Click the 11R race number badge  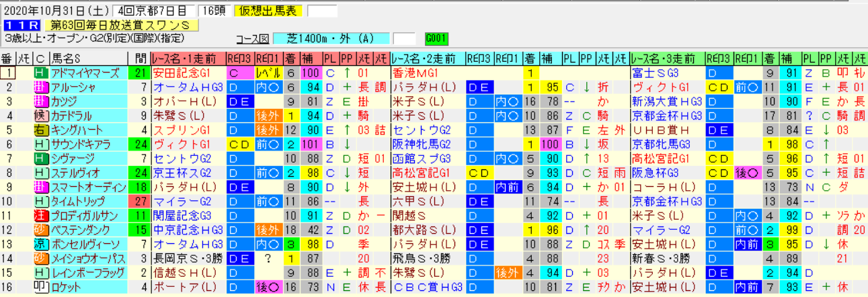(x=22, y=25)
